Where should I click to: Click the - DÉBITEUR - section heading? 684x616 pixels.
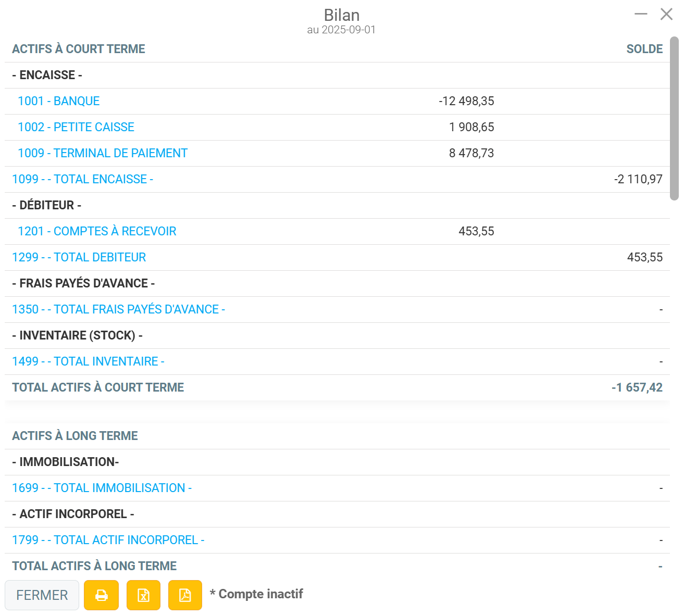pos(47,205)
